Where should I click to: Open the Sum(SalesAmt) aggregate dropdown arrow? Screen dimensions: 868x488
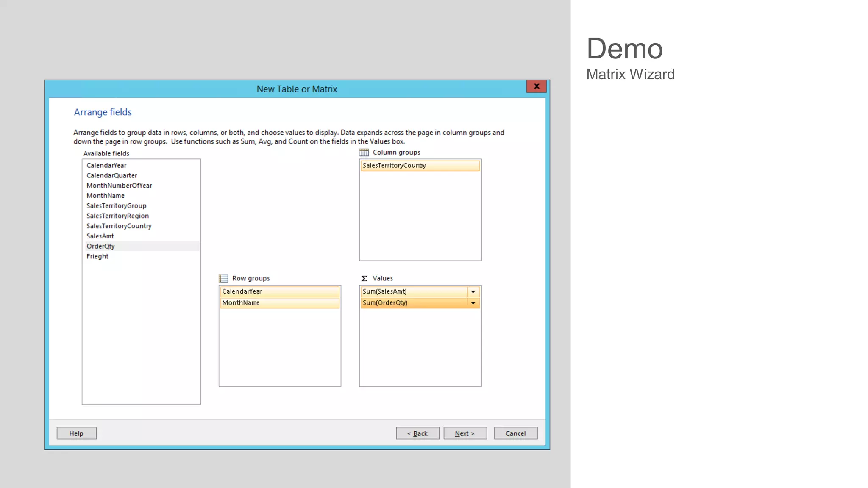(x=473, y=291)
